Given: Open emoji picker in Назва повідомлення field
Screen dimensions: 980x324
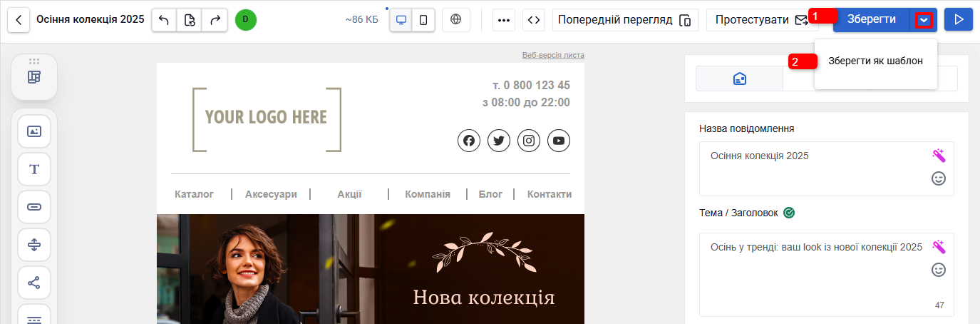Looking at the screenshot, I should pos(939,178).
